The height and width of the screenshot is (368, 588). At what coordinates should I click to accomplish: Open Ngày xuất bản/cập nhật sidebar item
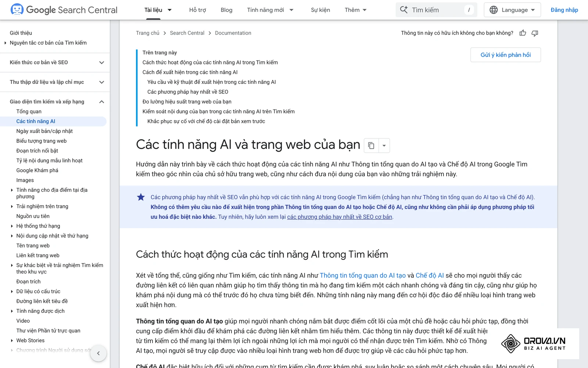click(44, 131)
